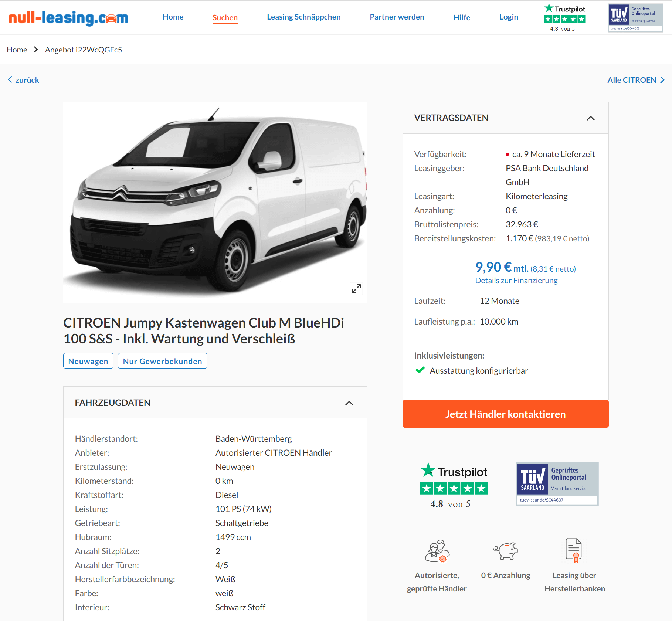
Task: Click the Trustpilot rating badge in header
Action: 564,17
